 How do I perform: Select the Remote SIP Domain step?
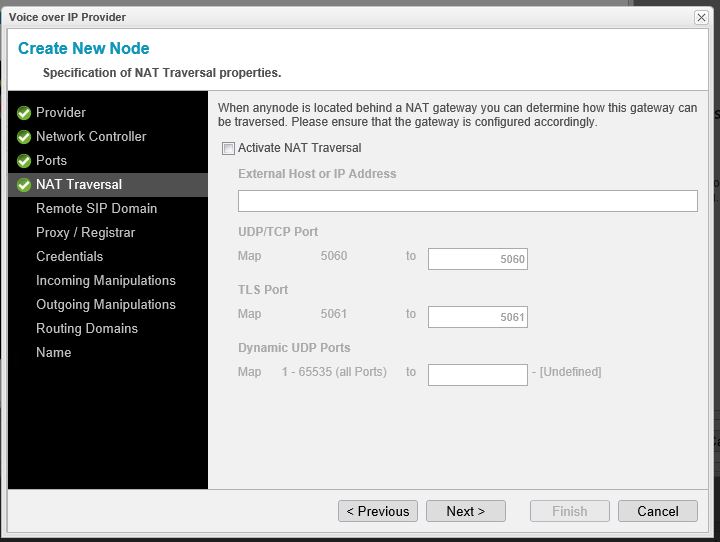click(96, 208)
